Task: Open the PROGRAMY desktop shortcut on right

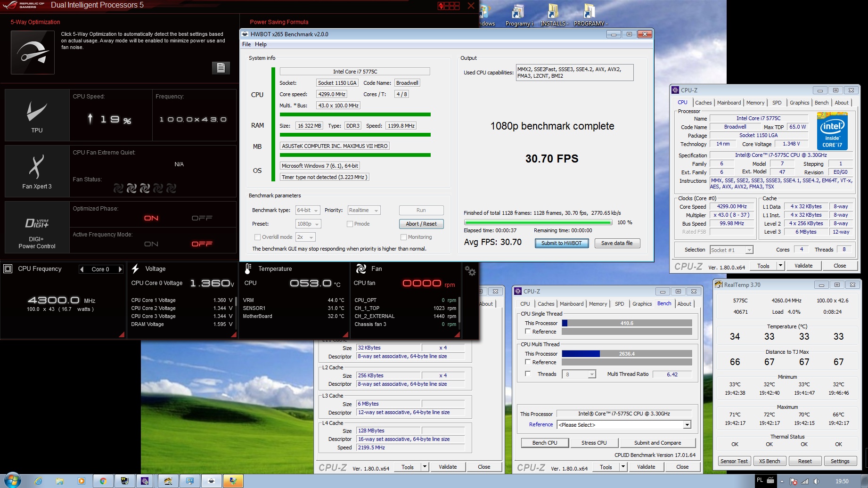Action: point(590,15)
